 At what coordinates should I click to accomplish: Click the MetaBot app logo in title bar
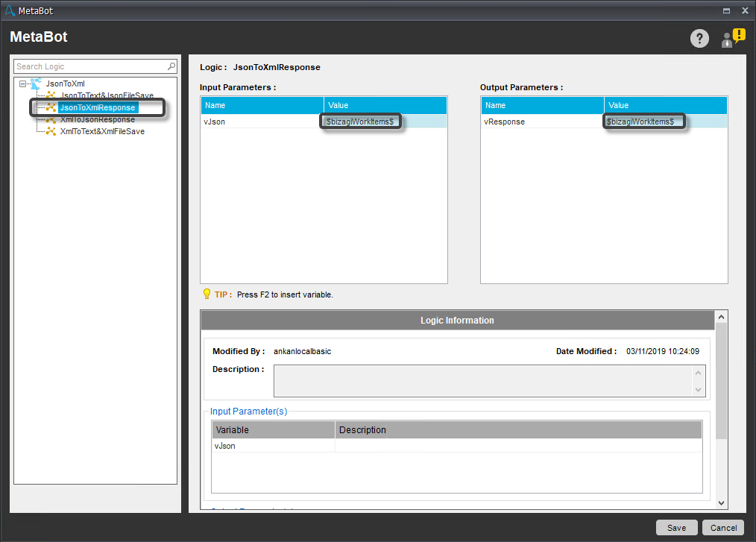pyautogui.click(x=9, y=10)
